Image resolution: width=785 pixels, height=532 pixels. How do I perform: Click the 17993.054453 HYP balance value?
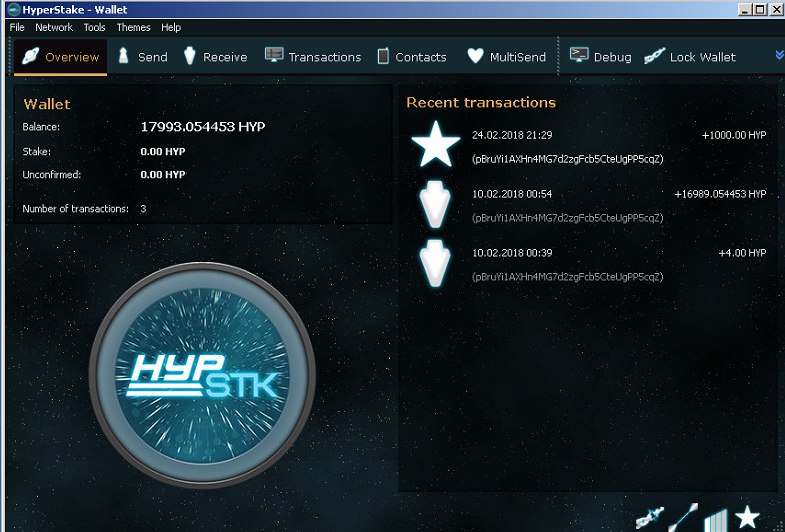[x=203, y=127]
